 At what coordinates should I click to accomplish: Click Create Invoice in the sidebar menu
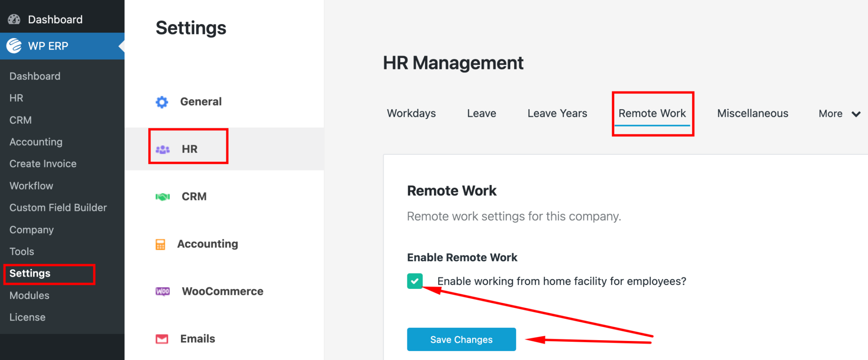(x=43, y=163)
